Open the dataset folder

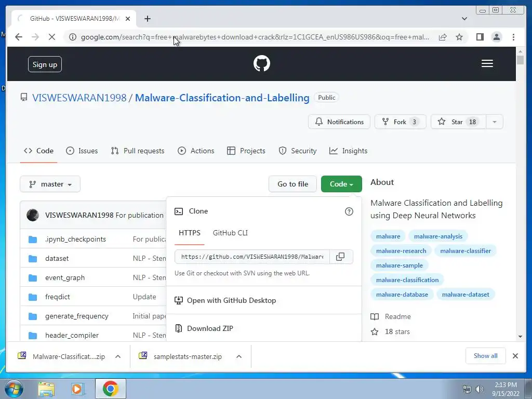click(x=57, y=259)
